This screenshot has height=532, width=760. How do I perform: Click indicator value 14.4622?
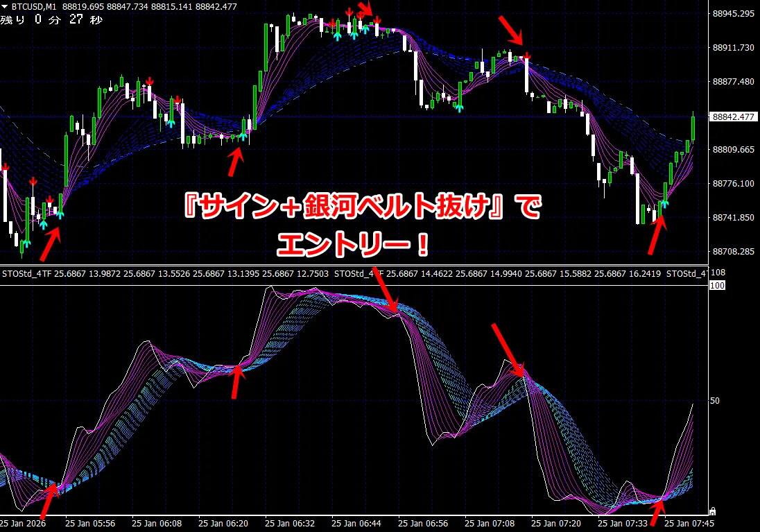437,273
